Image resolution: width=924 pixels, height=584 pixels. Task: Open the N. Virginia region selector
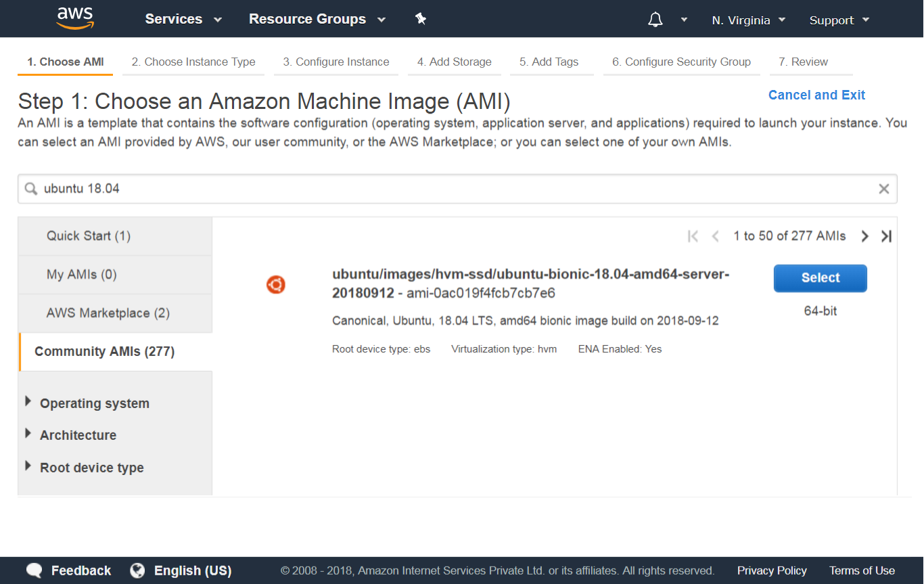click(749, 20)
